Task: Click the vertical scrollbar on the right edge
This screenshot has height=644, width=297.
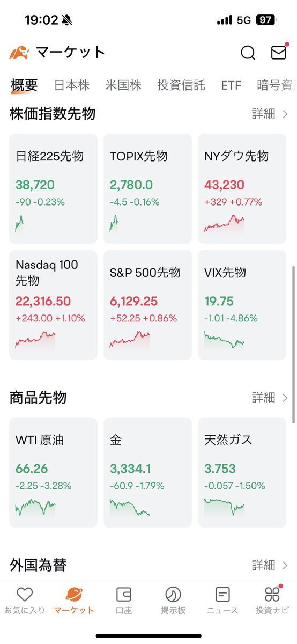Action: click(293, 343)
